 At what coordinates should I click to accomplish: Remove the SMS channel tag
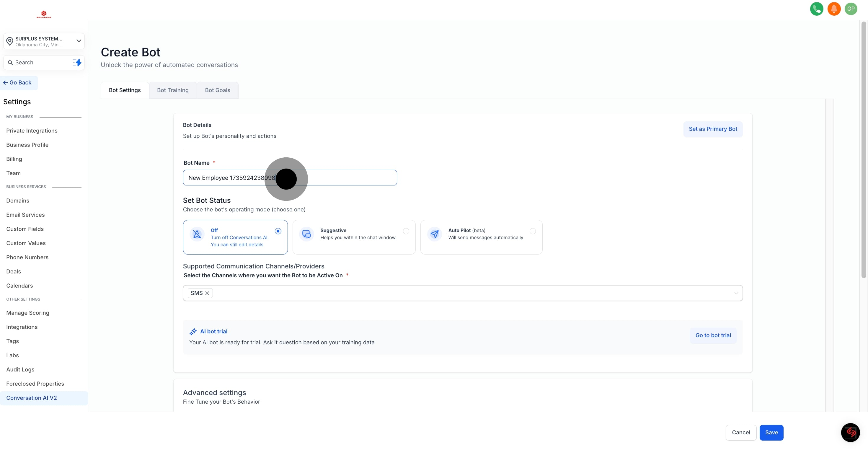[x=207, y=293]
